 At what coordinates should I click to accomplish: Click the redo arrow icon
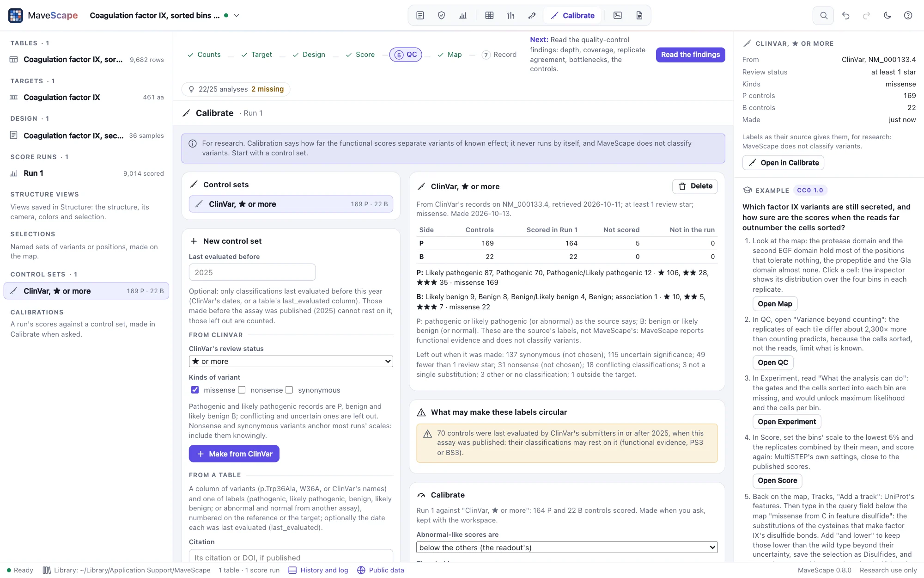click(866, 15)
